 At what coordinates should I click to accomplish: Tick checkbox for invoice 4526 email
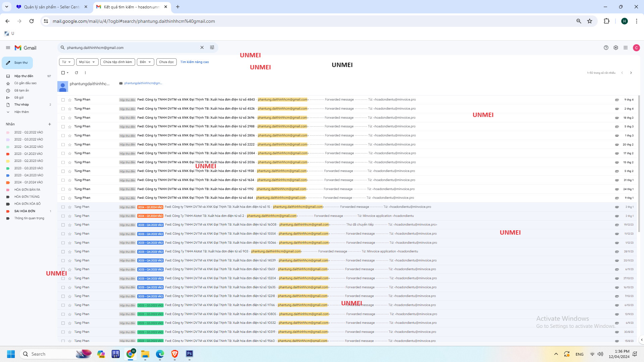63,109
